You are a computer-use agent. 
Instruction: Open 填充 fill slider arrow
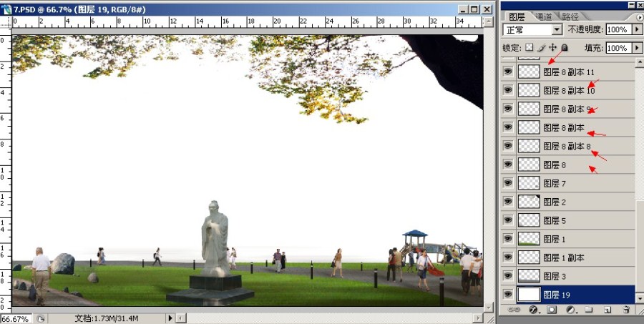point(637,48)
